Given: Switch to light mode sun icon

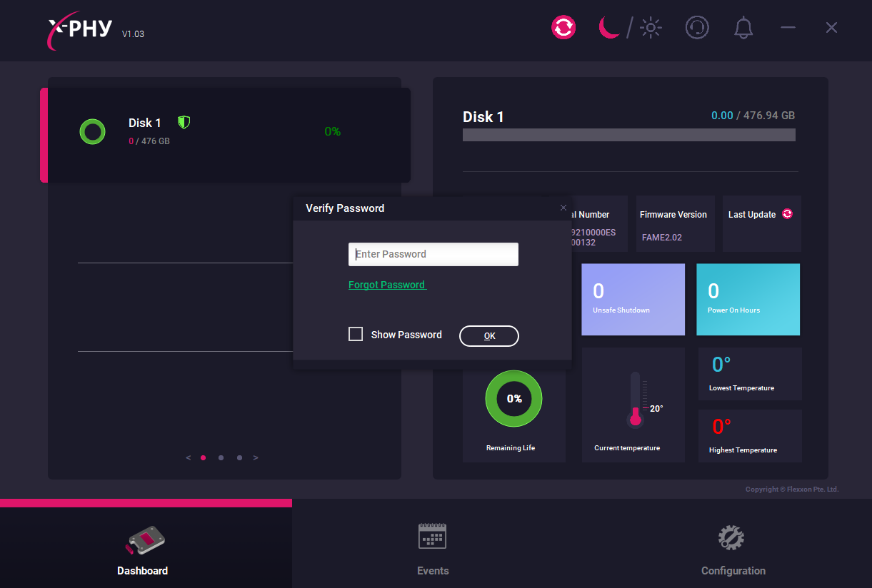Looking at the screenshot, I should pos(651,28).
